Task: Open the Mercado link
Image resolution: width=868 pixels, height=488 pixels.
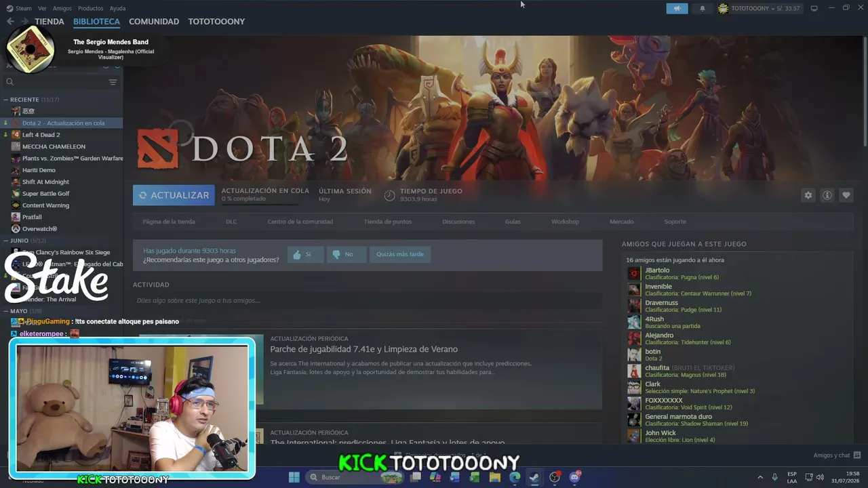Action: [x=622, y=222]
